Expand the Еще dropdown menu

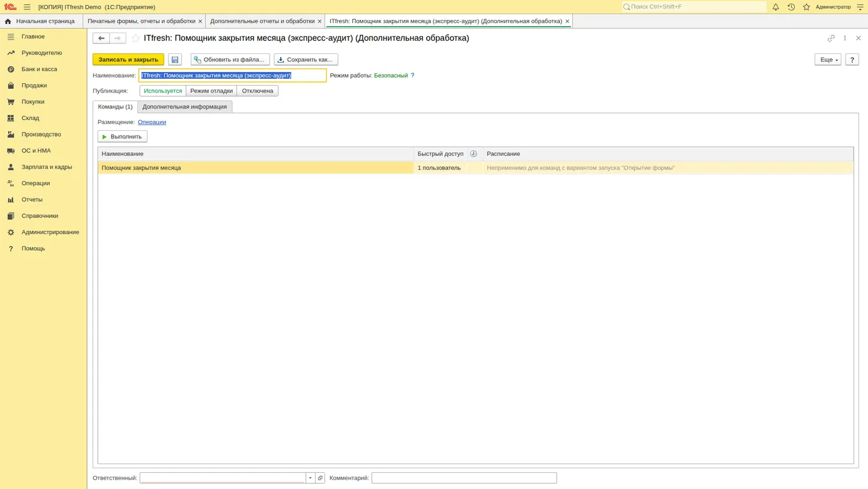click(x=828, y=60)
